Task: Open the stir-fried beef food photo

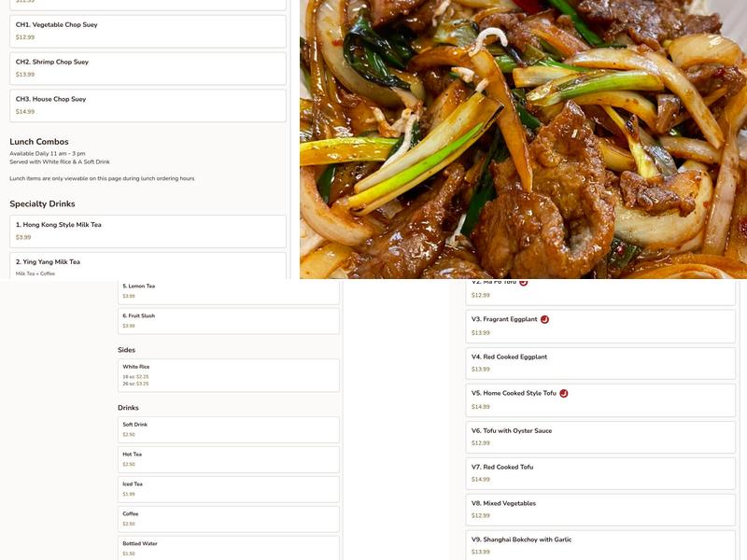Action: tap(523, 140)
